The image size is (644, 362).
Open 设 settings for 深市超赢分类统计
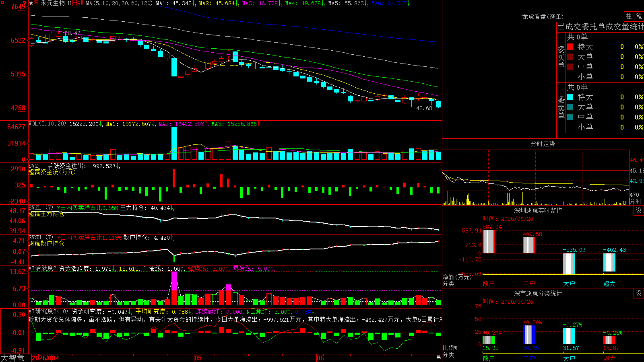click(639, 293)
